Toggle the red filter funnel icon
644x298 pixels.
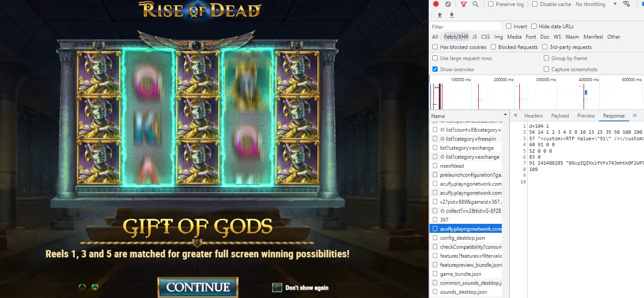pos(464,4)
